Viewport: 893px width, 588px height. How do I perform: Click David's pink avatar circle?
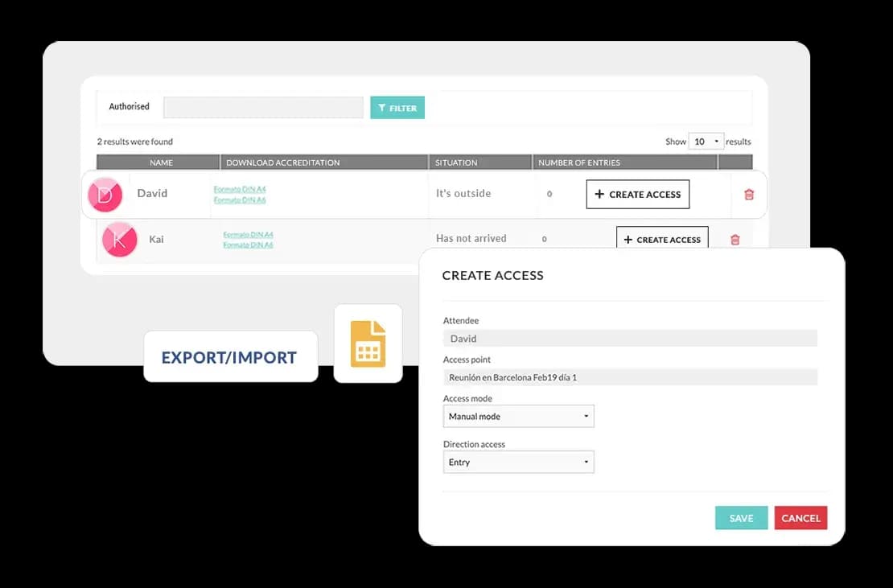pos(105,195)
